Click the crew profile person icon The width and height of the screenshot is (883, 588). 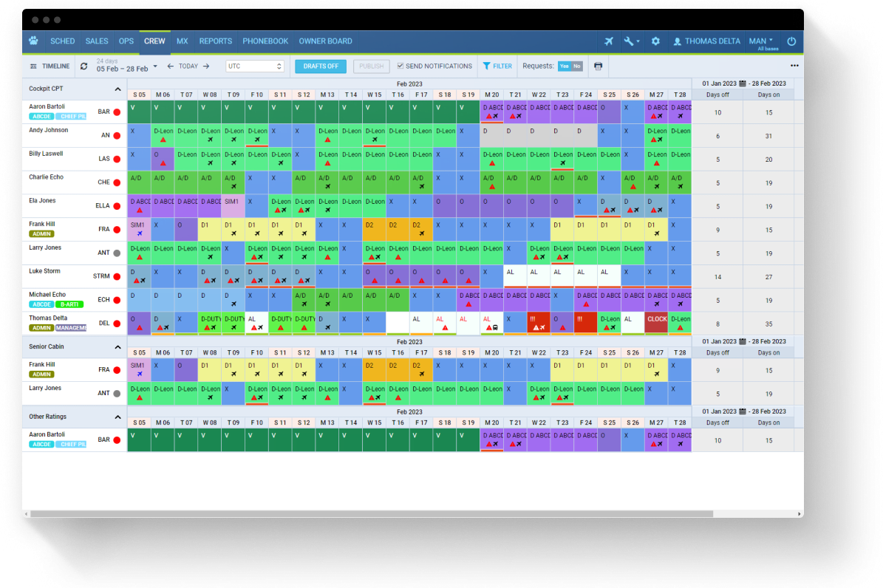coord(678,41)
